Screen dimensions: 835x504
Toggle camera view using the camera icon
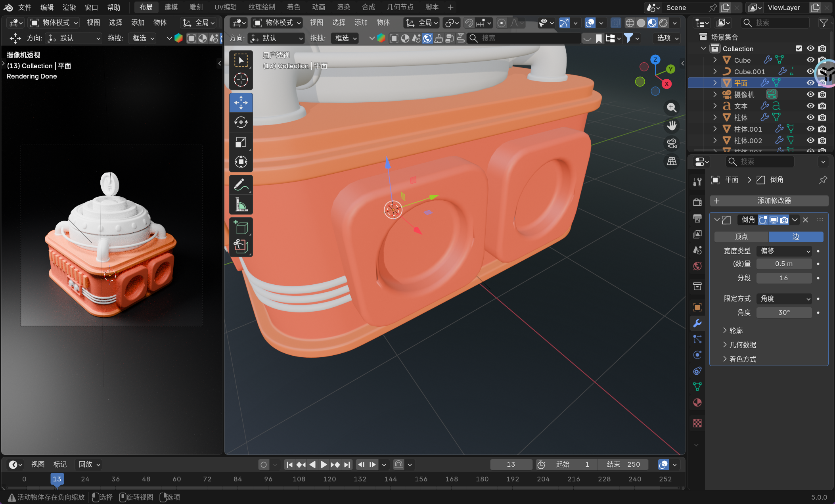pyautogui.click(x=672, y=143)
